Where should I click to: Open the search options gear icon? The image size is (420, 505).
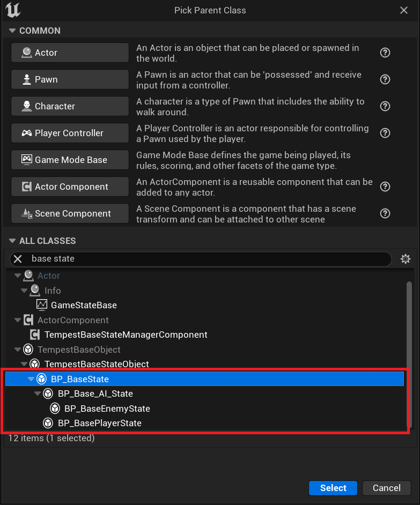pyautogui.click(x=406, y=258)
